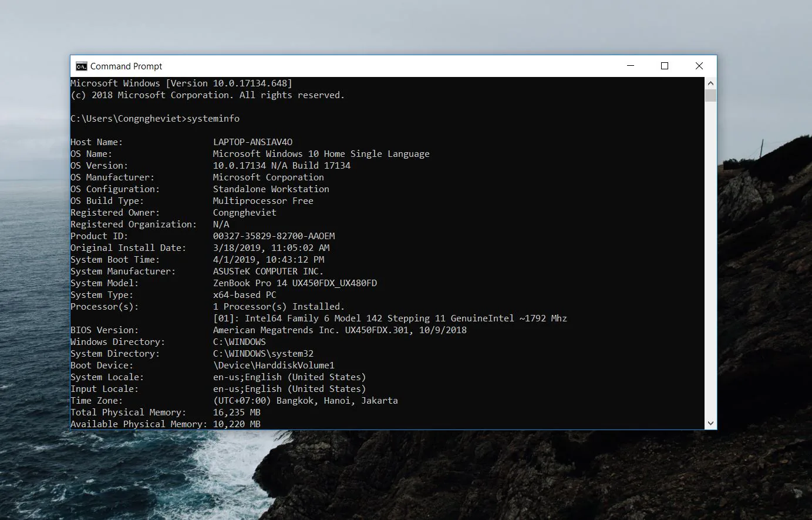The width and height of the screenshot is (812, 520).
Task: Click the install date '3/18/2019, 11:05:02 AM'
Action: pyautogui.click(x=271, y=248)
